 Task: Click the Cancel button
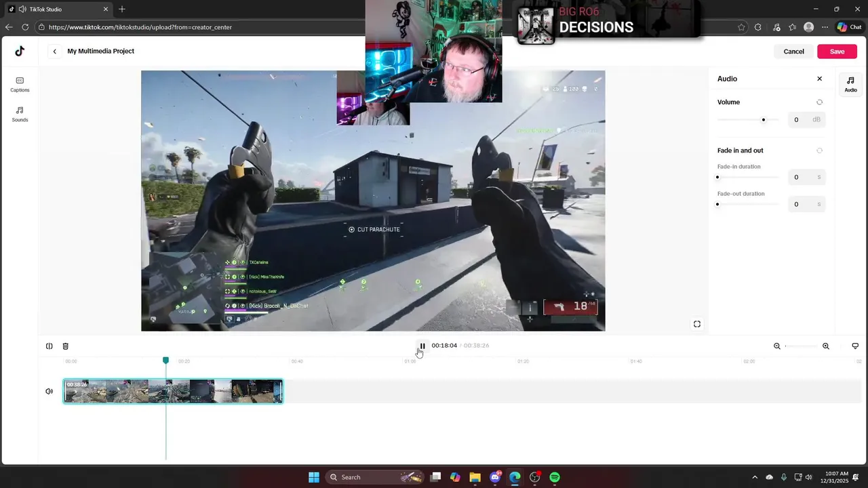pos(793,52)
